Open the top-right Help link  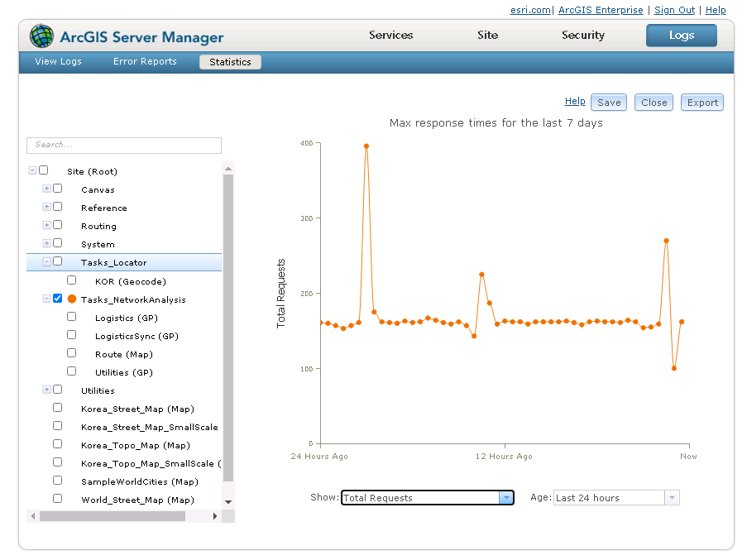point(715,10)
